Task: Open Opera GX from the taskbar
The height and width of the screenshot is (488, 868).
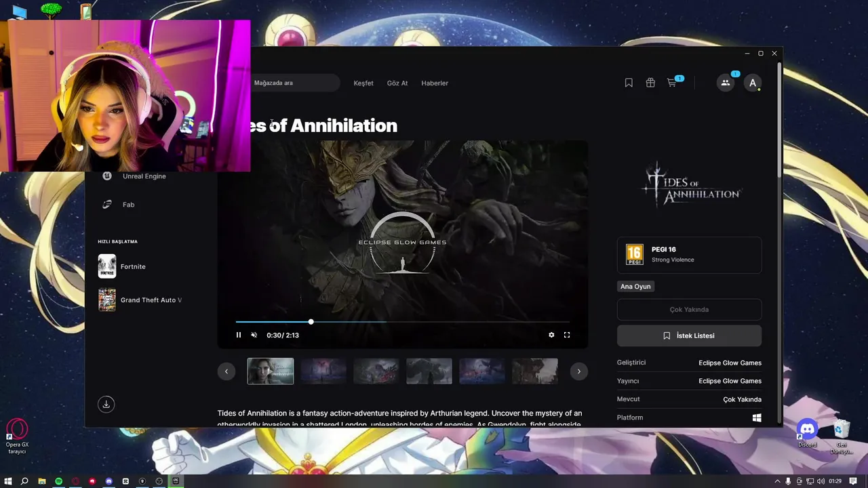Action: (x=75, y=481)
